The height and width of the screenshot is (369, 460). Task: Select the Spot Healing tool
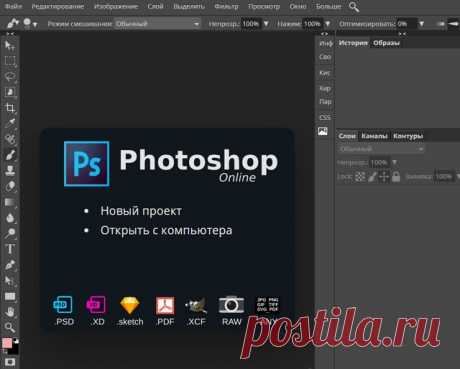click(10, 139)
